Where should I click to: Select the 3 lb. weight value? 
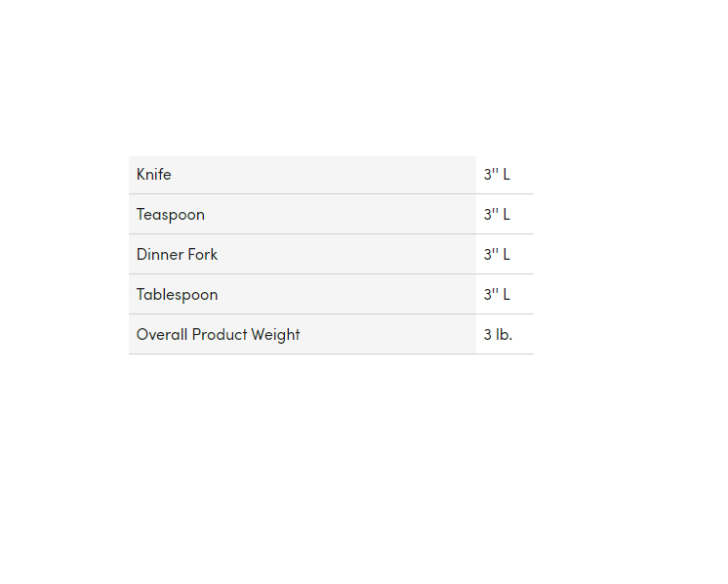click(498, 335)
